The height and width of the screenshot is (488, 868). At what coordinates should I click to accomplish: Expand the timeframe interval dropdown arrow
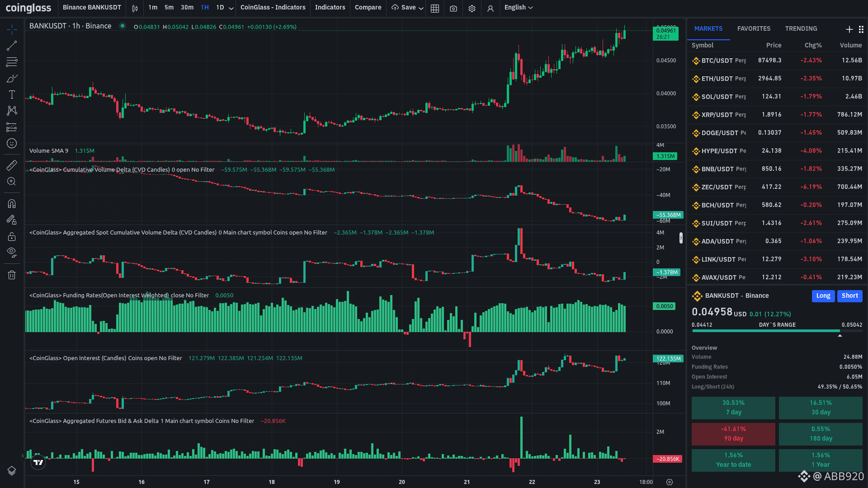231,8
